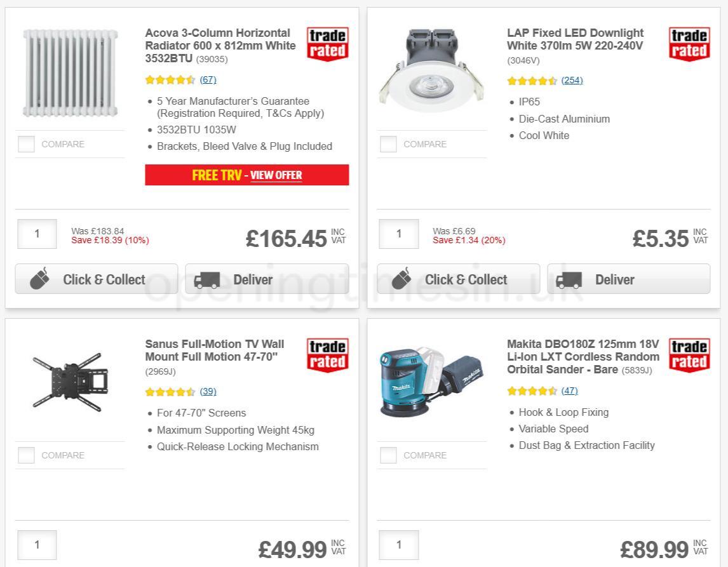Click the Trade Rated badge on LAP downlight
This screenshot has width=728, height=567.
click(x=689, y=43)
